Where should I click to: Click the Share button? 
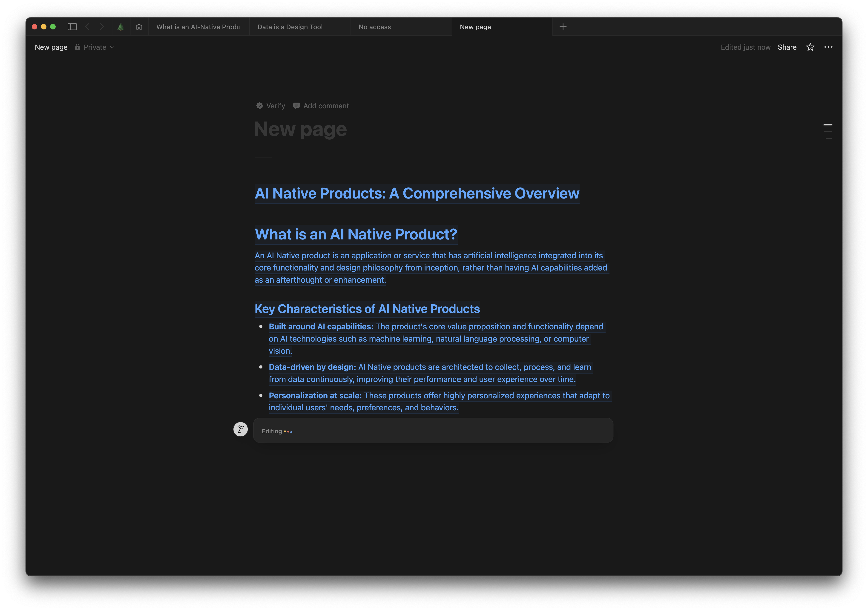point(787,47)
